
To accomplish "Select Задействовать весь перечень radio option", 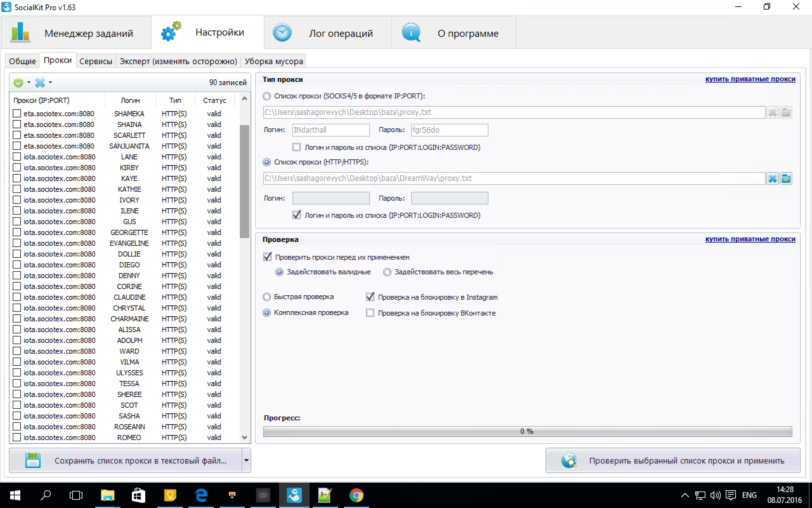I will pyautogui.click(x=387, y=272).
